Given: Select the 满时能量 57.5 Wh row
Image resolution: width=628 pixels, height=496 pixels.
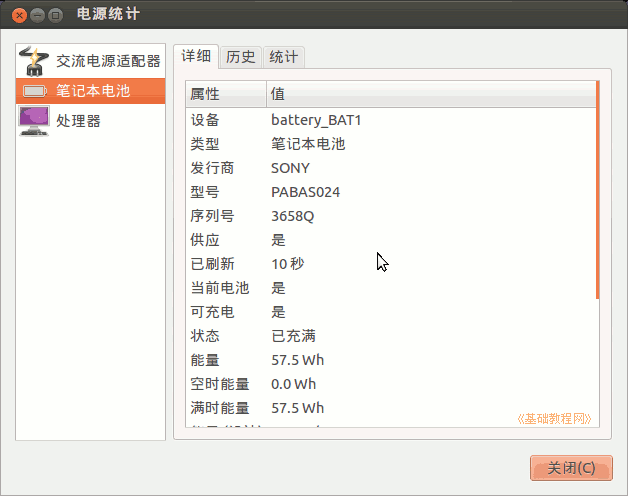Looking at the screenshot, I should [390, 408].
